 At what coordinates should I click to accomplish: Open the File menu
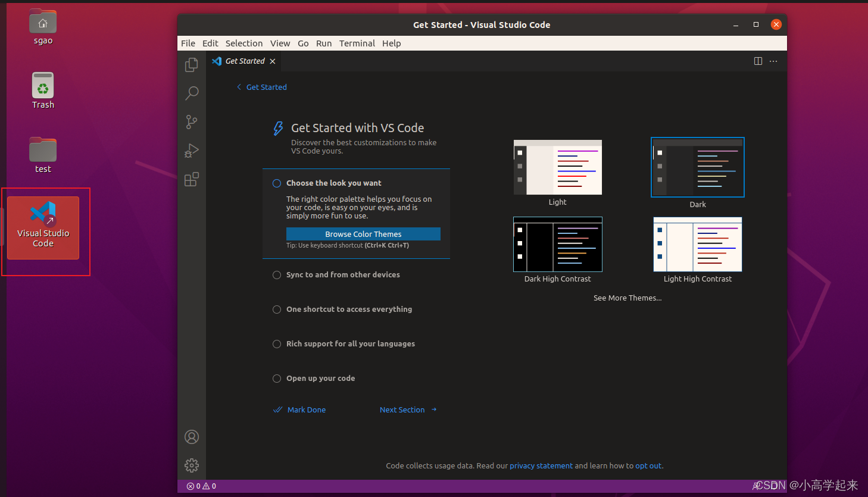click(188, 43)
